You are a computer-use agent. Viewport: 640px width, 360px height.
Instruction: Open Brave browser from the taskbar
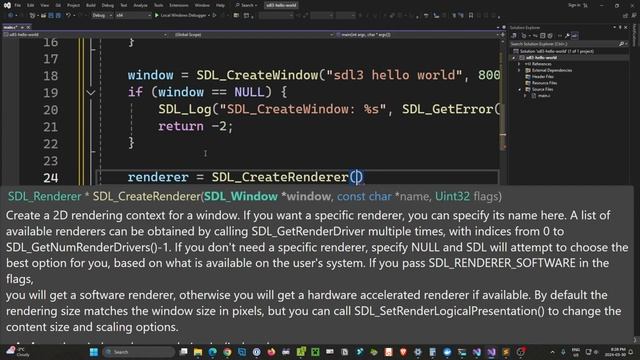pyautogui.click(x=403, y=352)
